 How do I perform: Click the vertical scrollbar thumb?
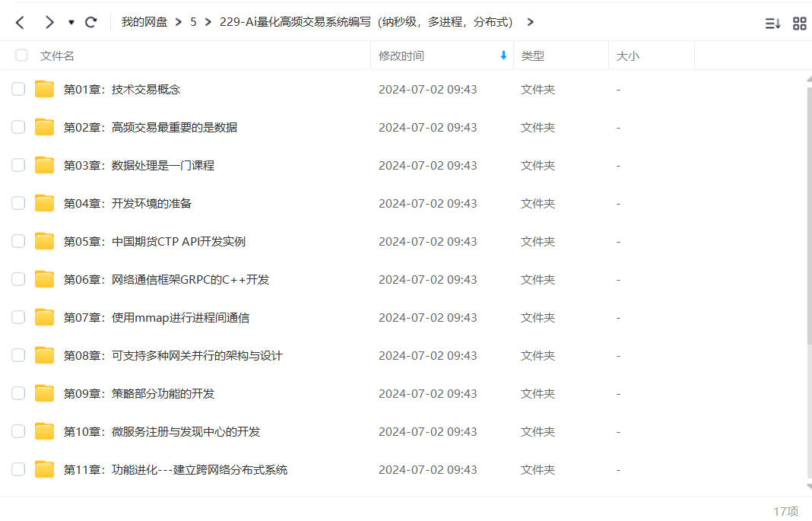(809, 215)
